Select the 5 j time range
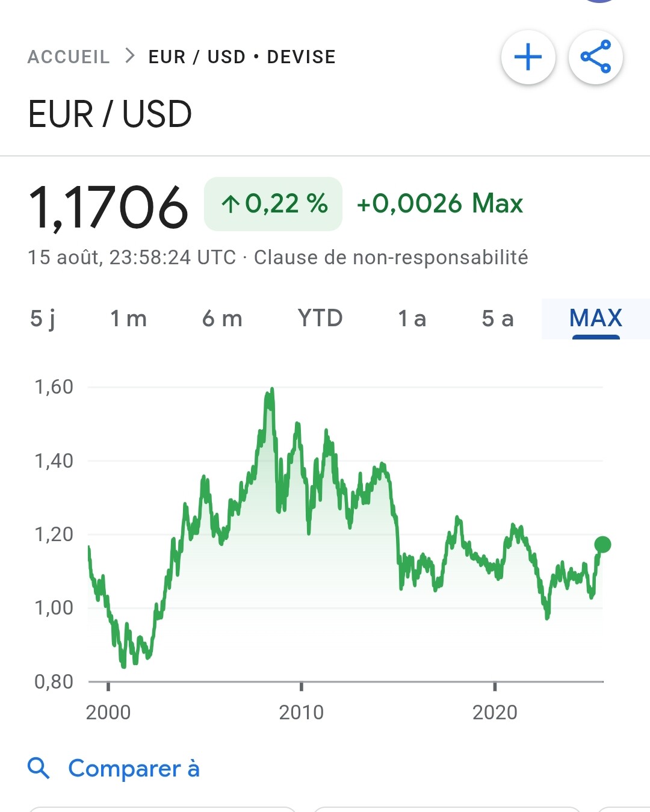Viewport: 650px width, 812px height. coord(43,318)
